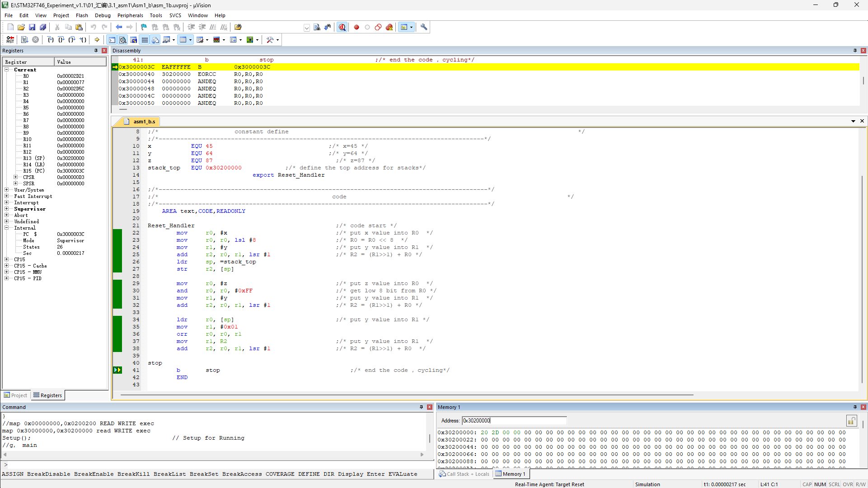Click the Memory 1 lock/freeze icon
The width and height of the screenshot is (868, 488).
[x=851, y=421]
